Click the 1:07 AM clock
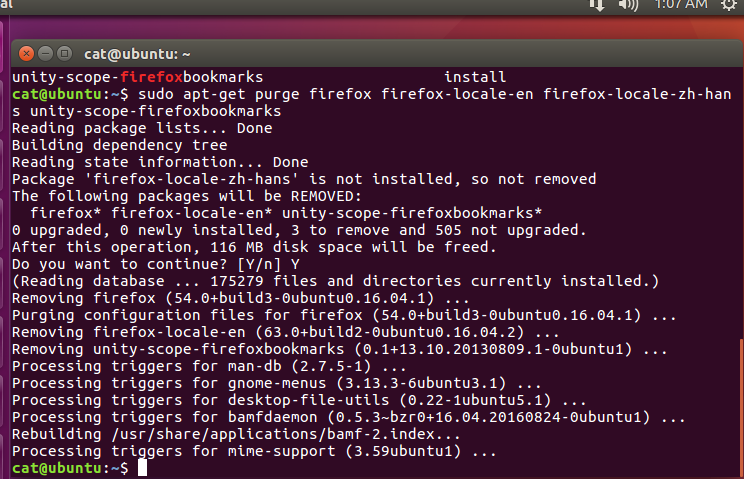This screenshot has height=479, width=744. pyautogui.click(x=681, y=4)
